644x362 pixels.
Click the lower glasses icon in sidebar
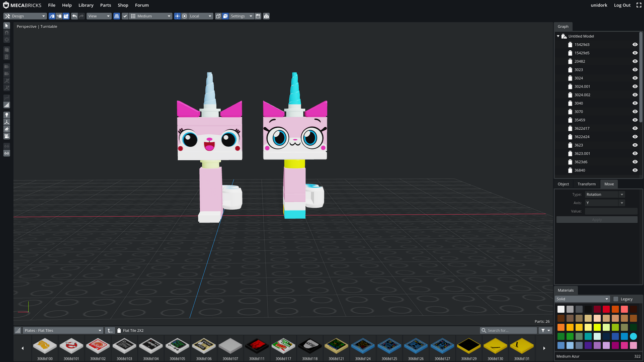click(7, 153)
